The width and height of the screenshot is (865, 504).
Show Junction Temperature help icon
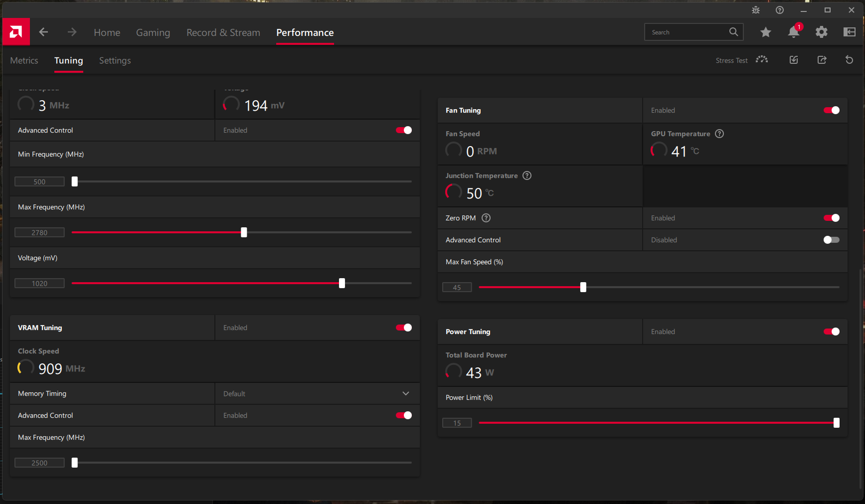527,175
